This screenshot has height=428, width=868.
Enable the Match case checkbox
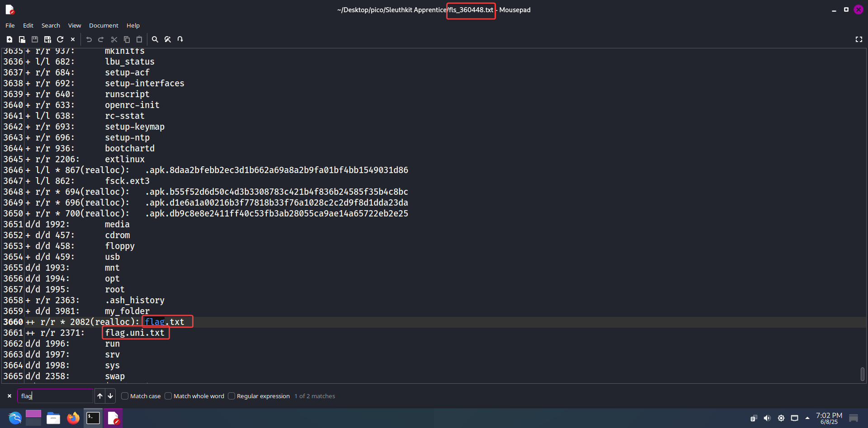125,396
